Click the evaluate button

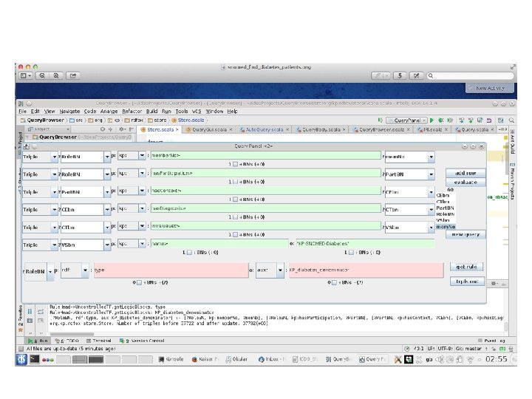pos(465,183)
